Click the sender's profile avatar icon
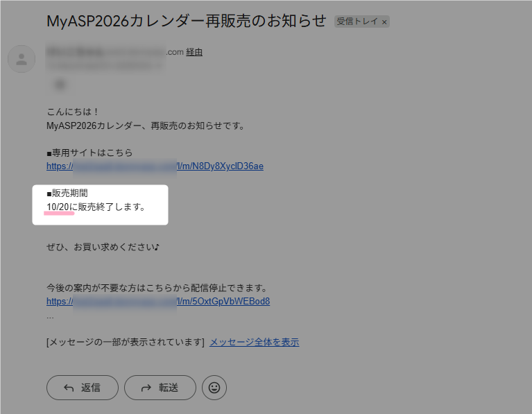Screen dimensions: 532x414 [22, 59]
